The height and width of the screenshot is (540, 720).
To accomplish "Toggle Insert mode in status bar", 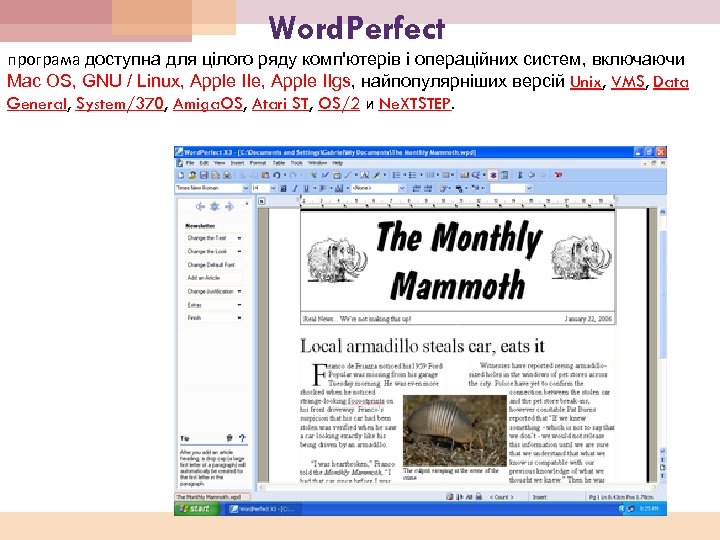I will point(540,497).
